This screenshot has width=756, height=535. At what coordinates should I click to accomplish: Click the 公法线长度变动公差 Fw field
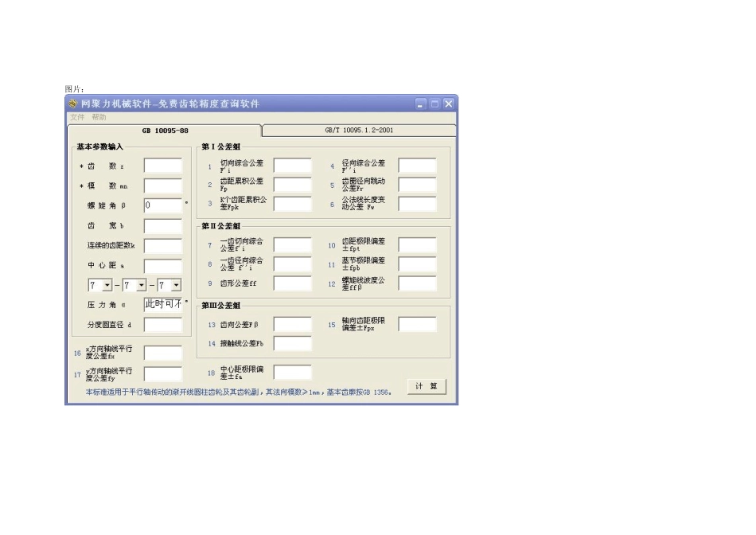[418, 204]
